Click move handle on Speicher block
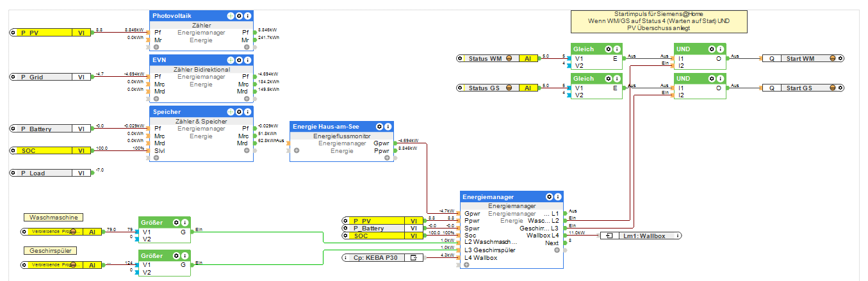The width and height of the screenshot is (868, 281). [230, 111]
